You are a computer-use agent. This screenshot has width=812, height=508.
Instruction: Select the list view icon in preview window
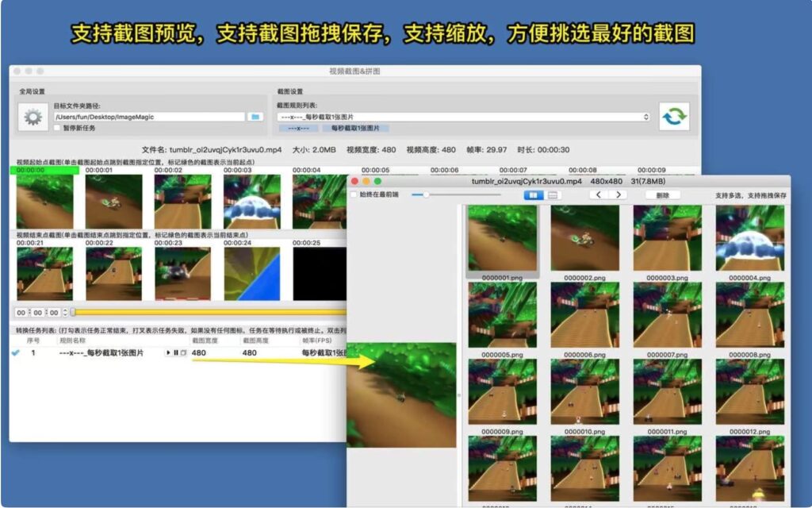pos(553,194)
